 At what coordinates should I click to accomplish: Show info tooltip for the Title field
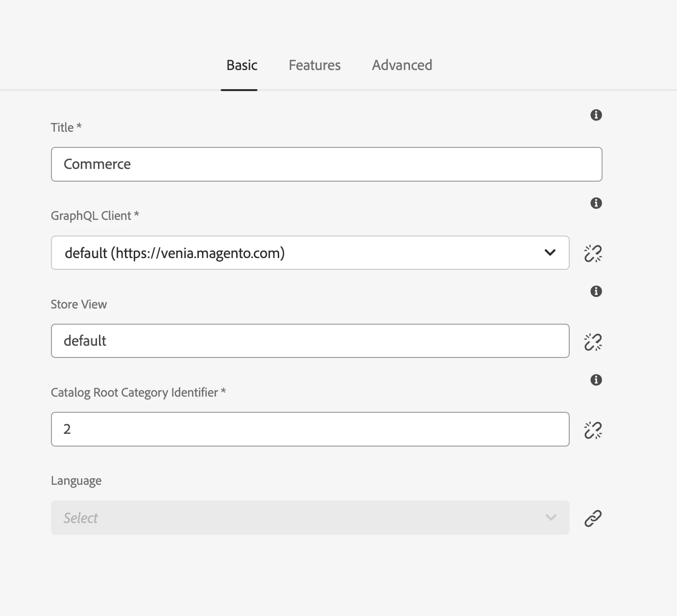click(x=596, y=115)
